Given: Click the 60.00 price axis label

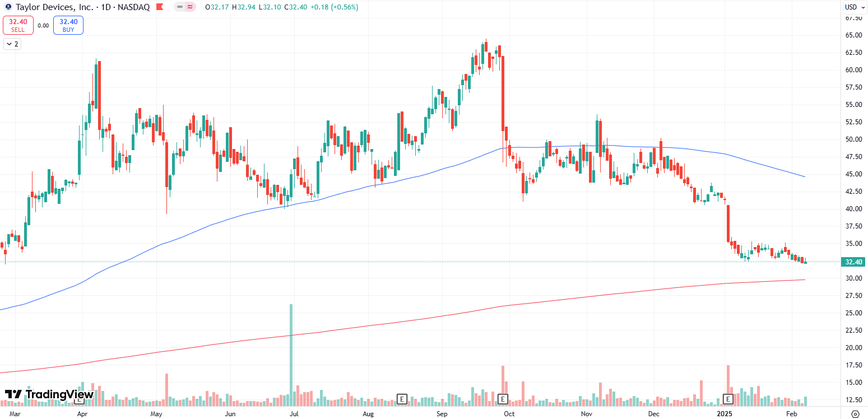Looking at the screenshot, I should (x=853, y=70).
